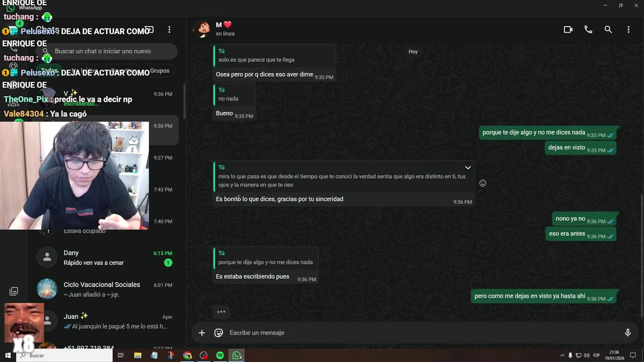Jump to the quoted 'no nada' message
Viewport: 644px width, 362px height.
[234, 95]
